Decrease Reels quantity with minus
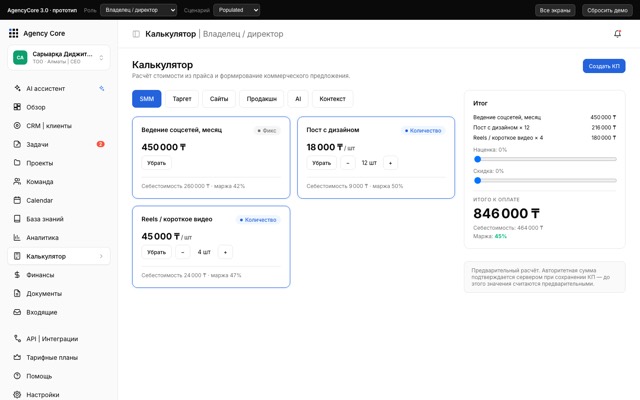The height and width of the screenshot is (400, 640). 183,252
